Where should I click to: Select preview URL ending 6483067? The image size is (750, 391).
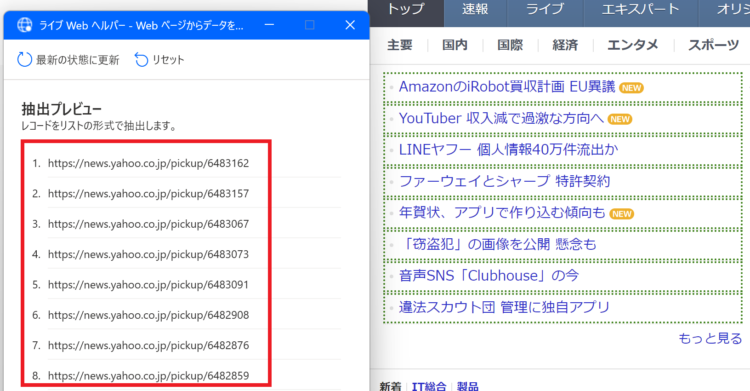pos(148,224)
